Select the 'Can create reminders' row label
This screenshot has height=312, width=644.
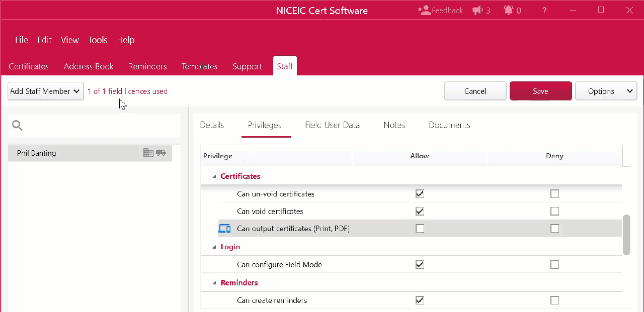(x=272, y=300)
